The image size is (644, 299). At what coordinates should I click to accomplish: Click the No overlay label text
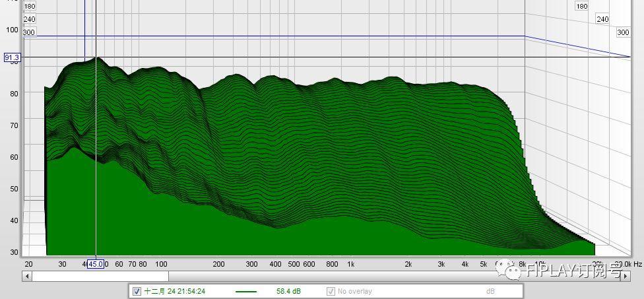(x=354, y=291)
